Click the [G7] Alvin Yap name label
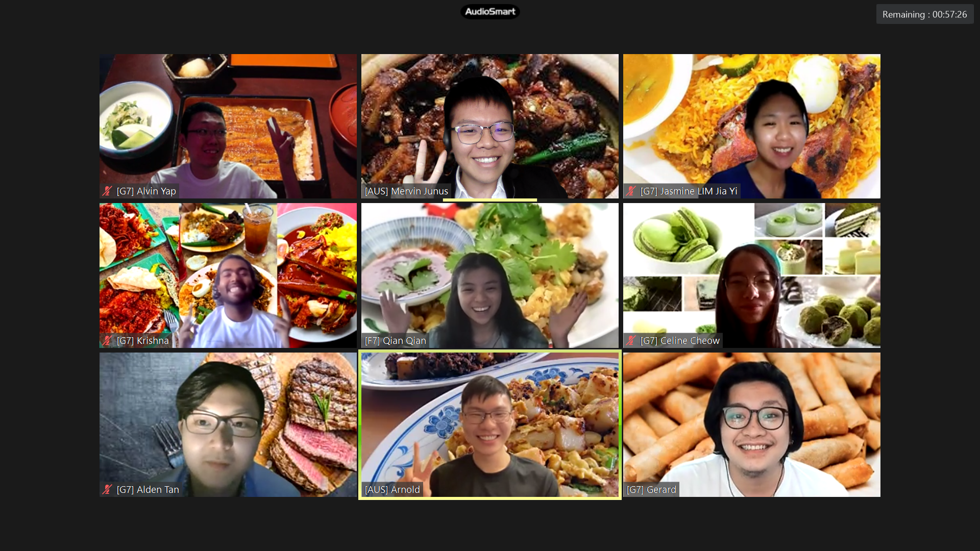This screenshot has width=980, height=551. 146,191
